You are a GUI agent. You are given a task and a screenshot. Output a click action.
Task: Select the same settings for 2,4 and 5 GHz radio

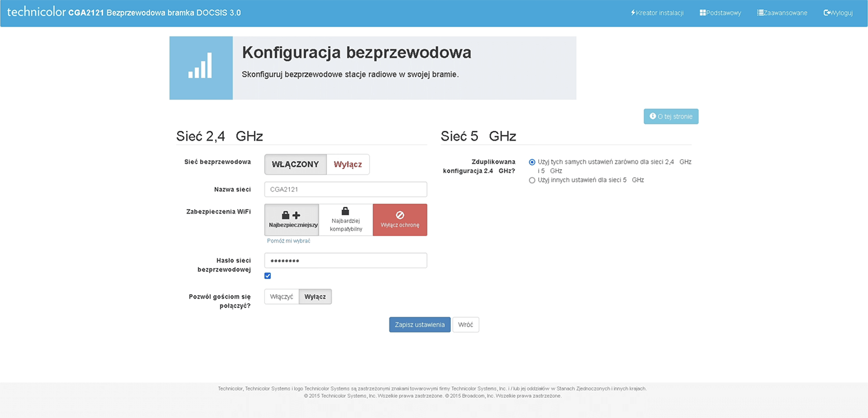[532, 162]
